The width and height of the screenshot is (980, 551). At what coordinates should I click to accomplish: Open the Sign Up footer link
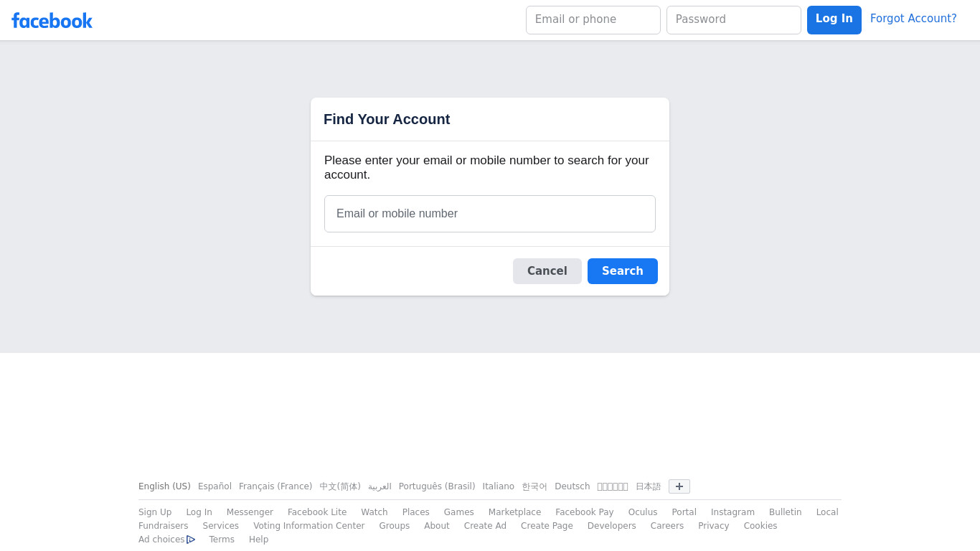click(155, 512)
